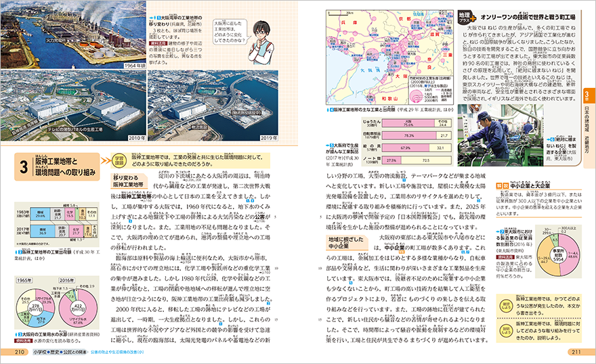Click the bold term 公害 in body text
The width and height of the screenshot is (596, 364).
pyautogui.click(x=260, y=217)
